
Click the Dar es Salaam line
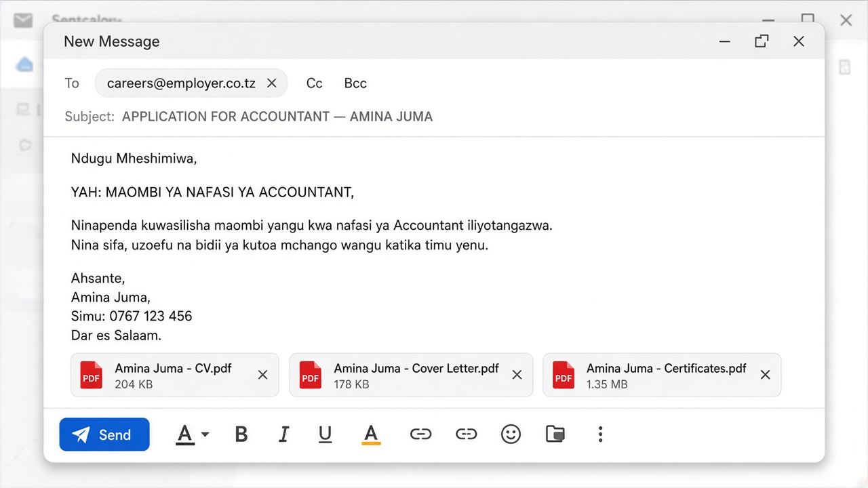pyautogui.click(x=116, y=335)
